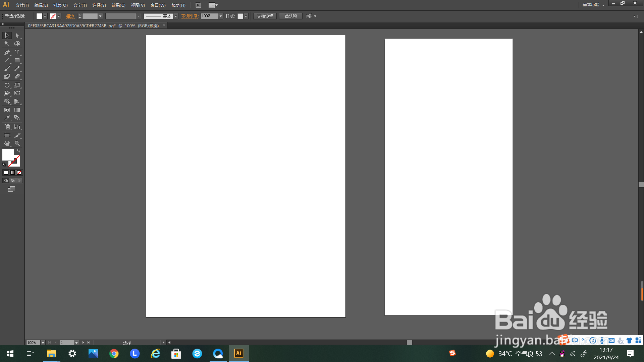Select the Rectangle shape tool

pos(17,61)
